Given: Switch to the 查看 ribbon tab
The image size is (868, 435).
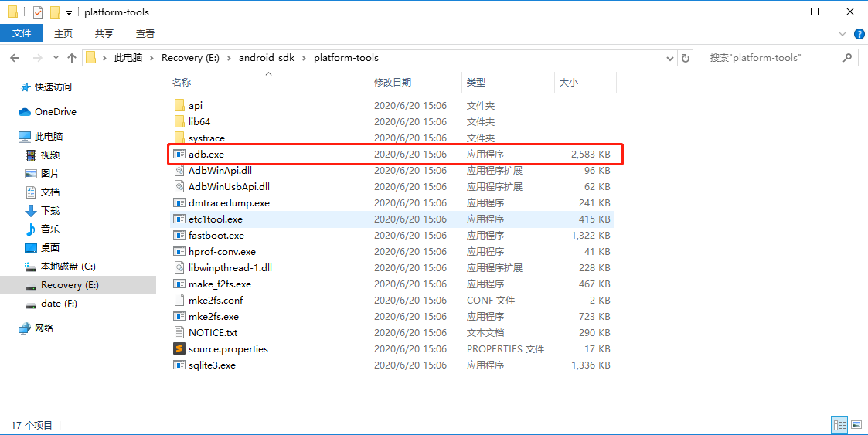Looking at the screenshot, I should point(145,33).
